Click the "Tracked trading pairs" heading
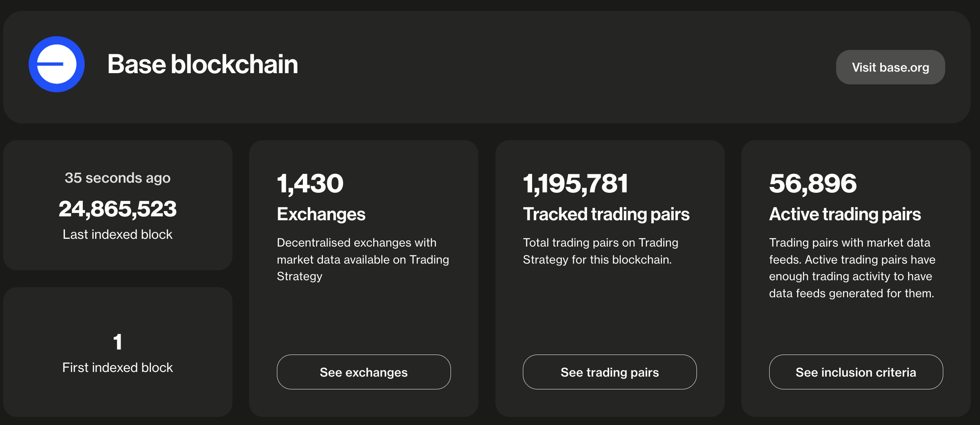980x425 pixels. [x=606, y=214]
